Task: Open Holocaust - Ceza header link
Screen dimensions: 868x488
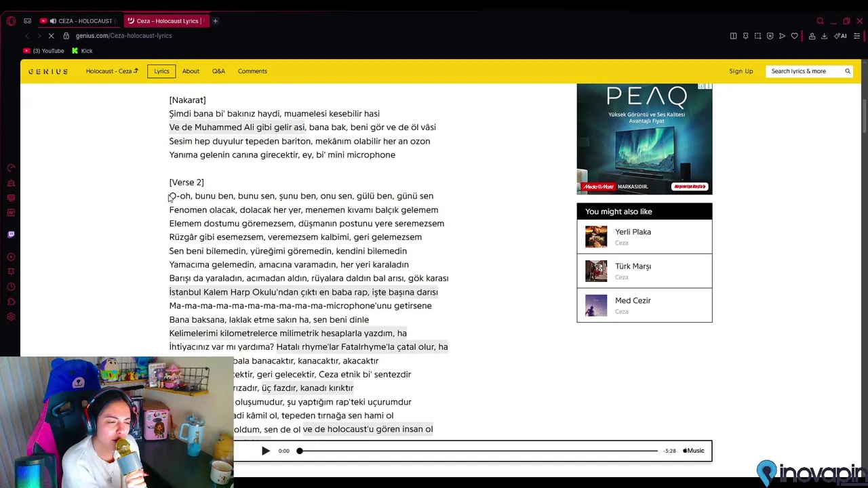Action: coord(112,71)
